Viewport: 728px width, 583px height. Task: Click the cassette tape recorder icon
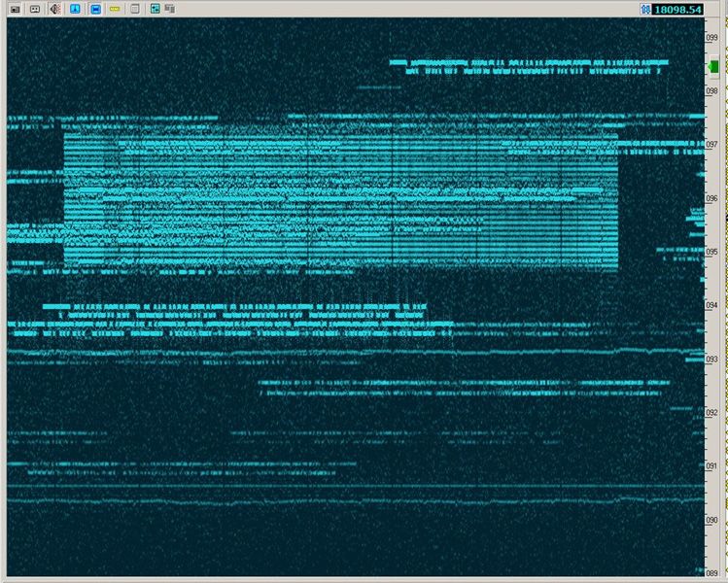pos(35,9)
